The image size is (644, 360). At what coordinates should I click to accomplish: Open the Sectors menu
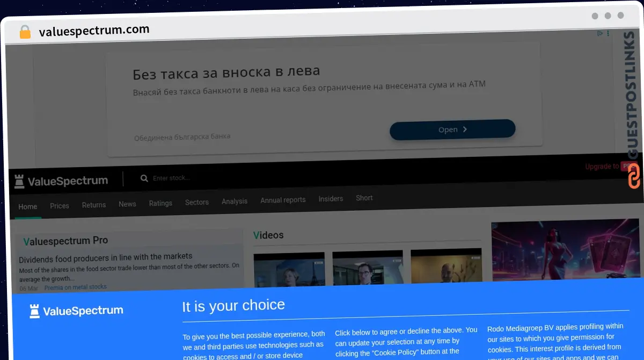pos(197,202)
